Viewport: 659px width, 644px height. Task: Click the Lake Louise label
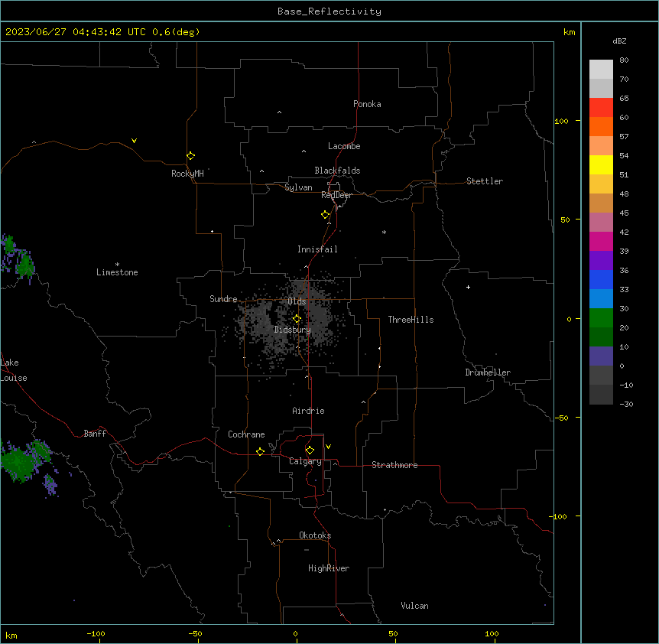(x=12, y=370)
